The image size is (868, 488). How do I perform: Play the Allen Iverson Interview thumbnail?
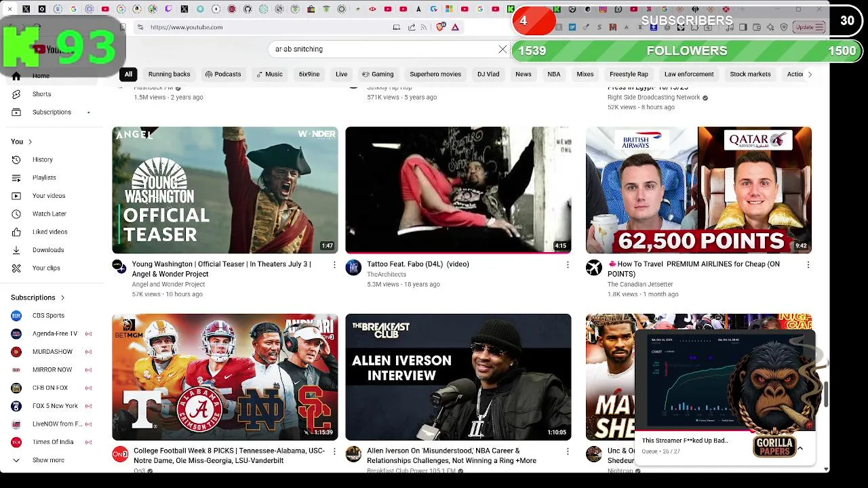point(458,377)
